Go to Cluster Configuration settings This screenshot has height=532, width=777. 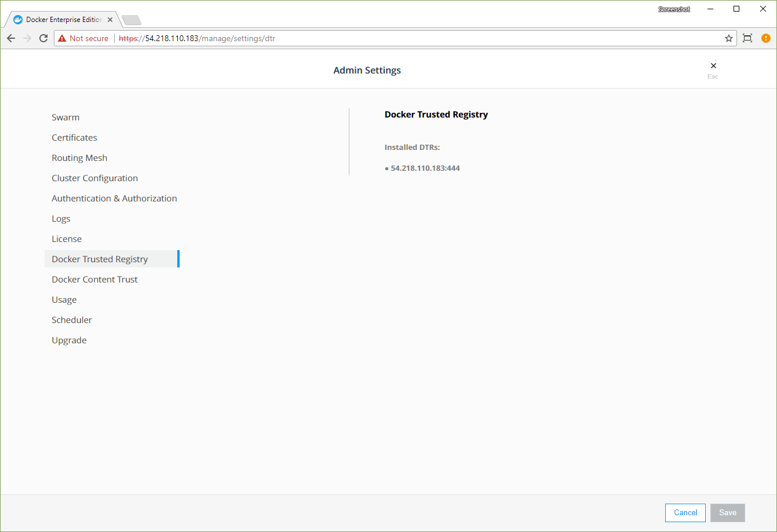[94, 178]
